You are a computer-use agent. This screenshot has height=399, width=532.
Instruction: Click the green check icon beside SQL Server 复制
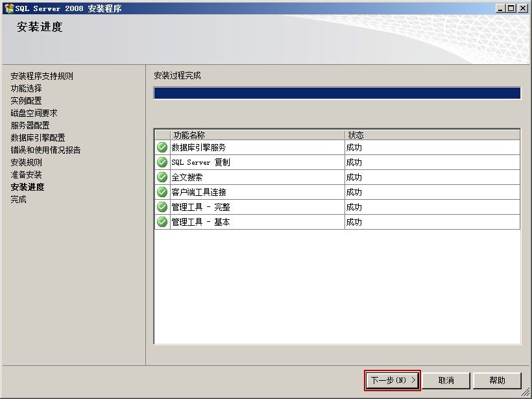pyautogui.click(x=162, y=162)
